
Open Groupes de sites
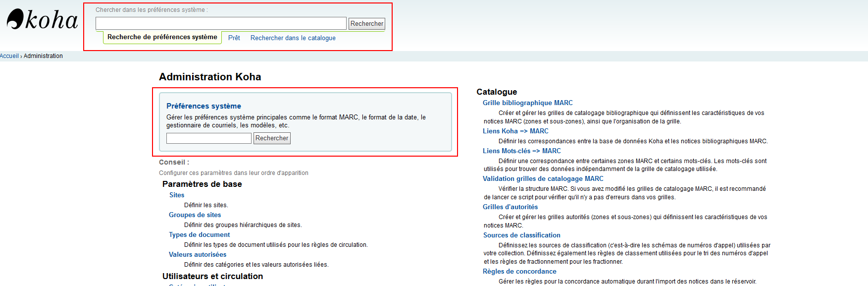[195, 215]
